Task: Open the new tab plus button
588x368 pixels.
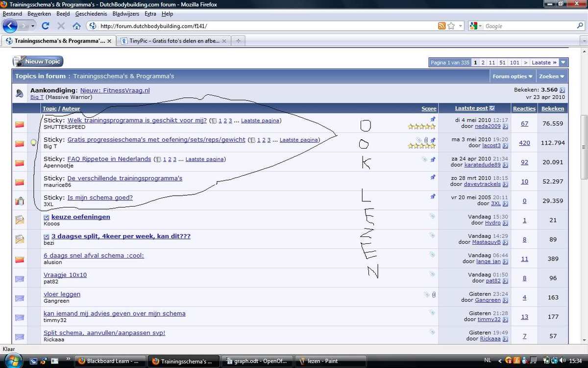Action: [238, 41]
